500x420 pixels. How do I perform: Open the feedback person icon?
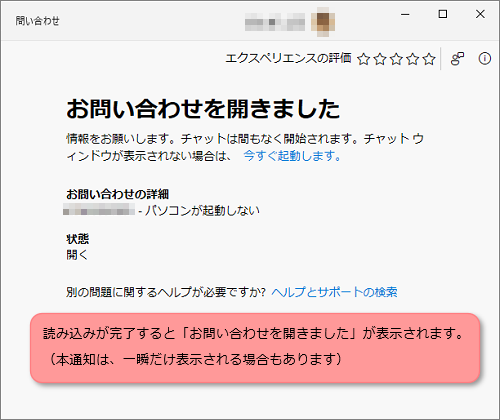pyautogui.click(x=457, y=59)
